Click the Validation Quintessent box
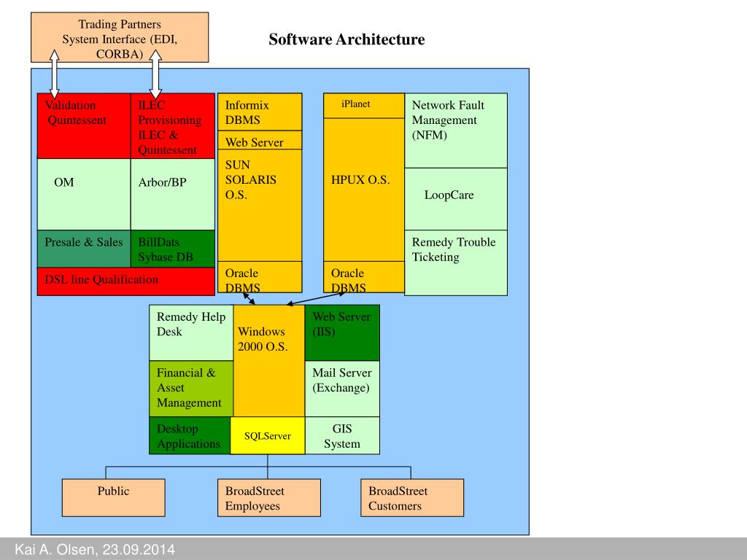Screen dimensions: 747x560 (84, 125)
